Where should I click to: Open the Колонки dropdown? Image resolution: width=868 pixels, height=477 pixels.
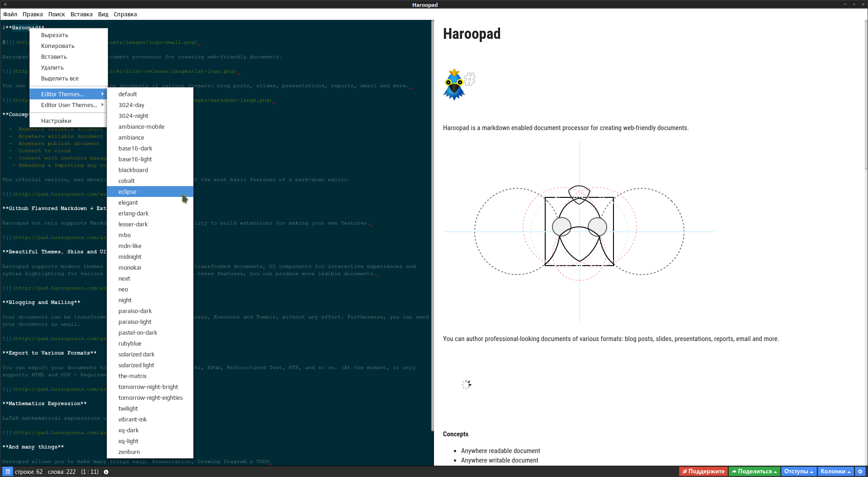pos(835,472)
